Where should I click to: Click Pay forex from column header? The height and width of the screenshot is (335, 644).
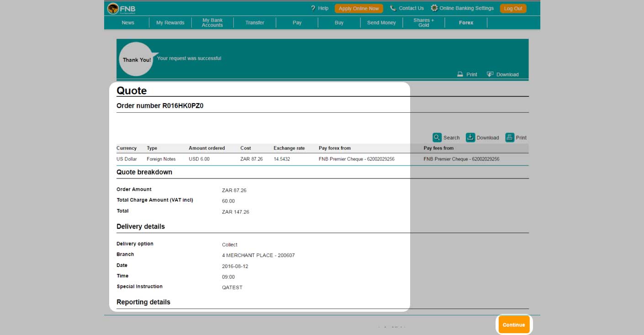pos(335,148)
